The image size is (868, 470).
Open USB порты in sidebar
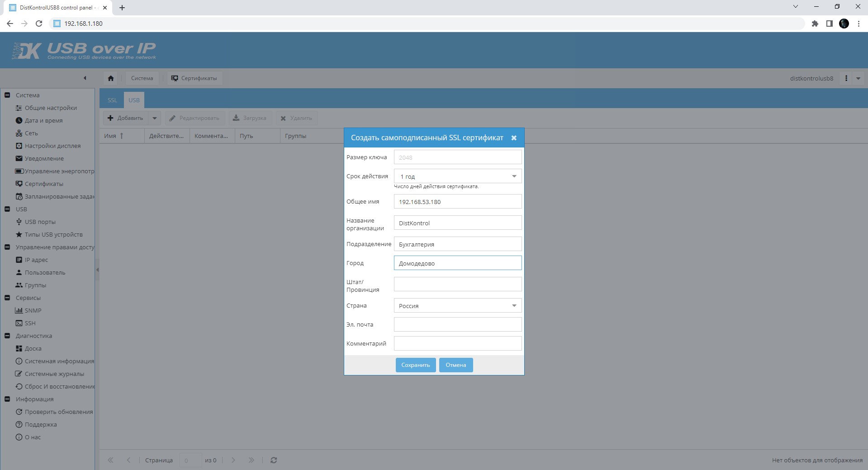click(40, 222)
